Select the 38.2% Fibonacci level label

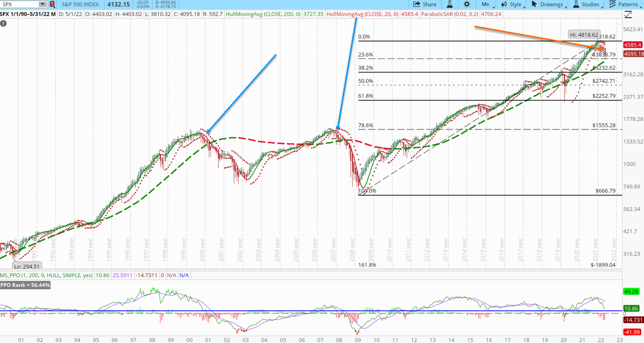(365, 68)
